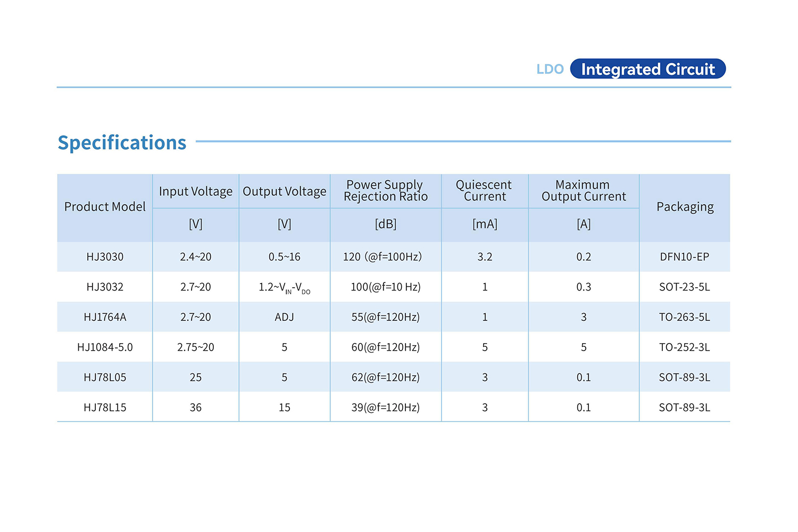Viewport: 798px width, 532px height.
Task: Click the HJ78L15 model cell
Action: point(105,408)
